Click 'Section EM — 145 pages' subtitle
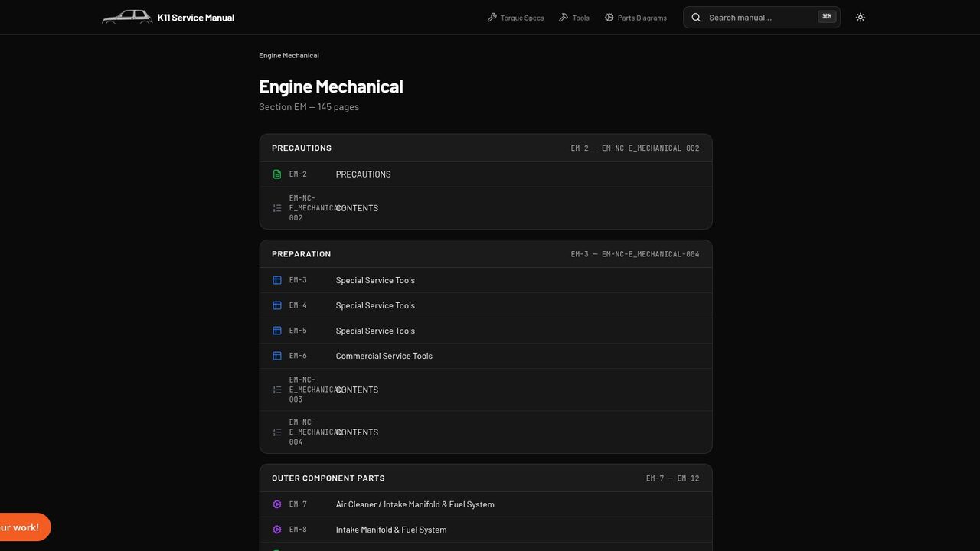The width and height of the screenshot is (980, 551). pyautogui.click(x=309, y=107)
